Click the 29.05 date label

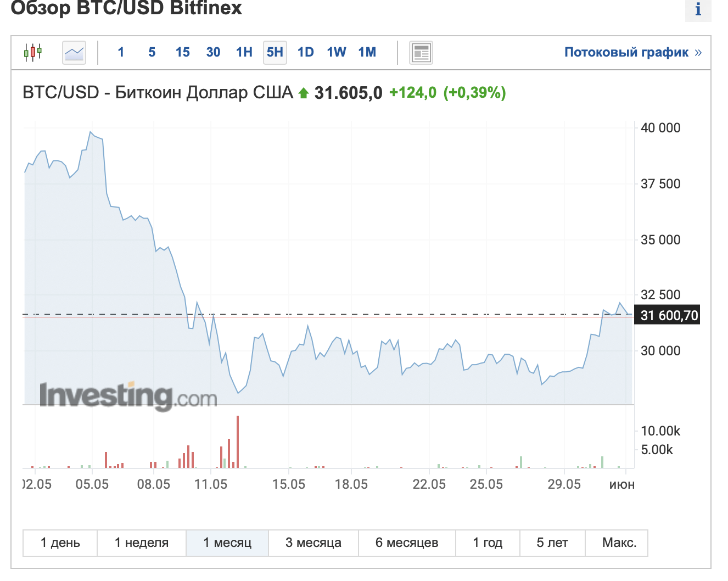[564, 484]
